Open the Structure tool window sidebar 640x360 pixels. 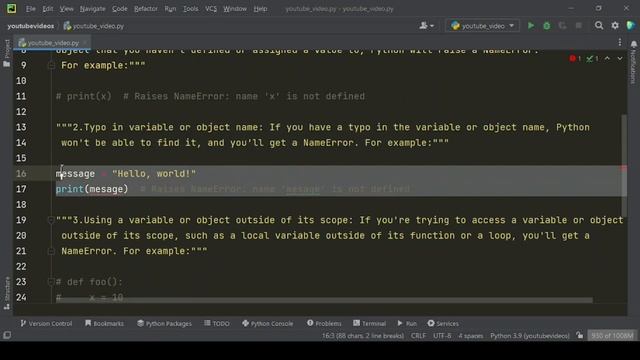tap(7, 293)
